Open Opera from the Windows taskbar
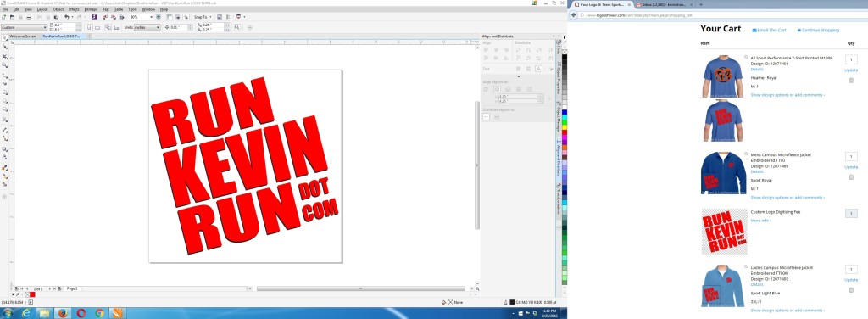Viewport: 868px width, 319px height. [81, 313]
